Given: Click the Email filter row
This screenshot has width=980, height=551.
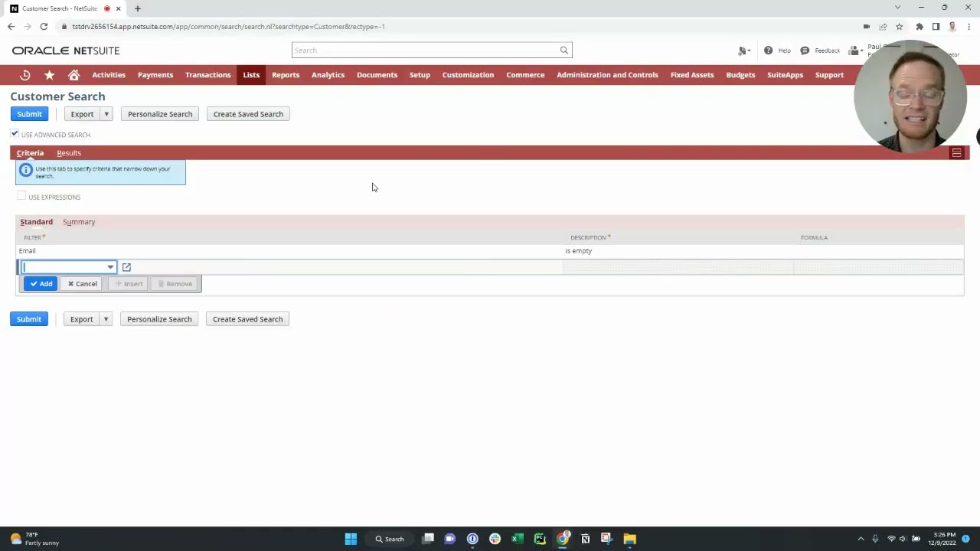Looking at the screenshot, I should coord(490,251).
